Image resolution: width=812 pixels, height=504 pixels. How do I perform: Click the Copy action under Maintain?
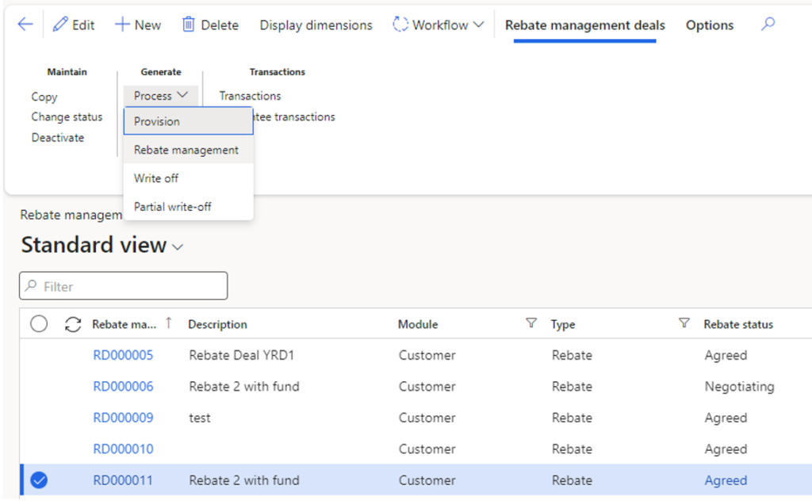(44, 96)
